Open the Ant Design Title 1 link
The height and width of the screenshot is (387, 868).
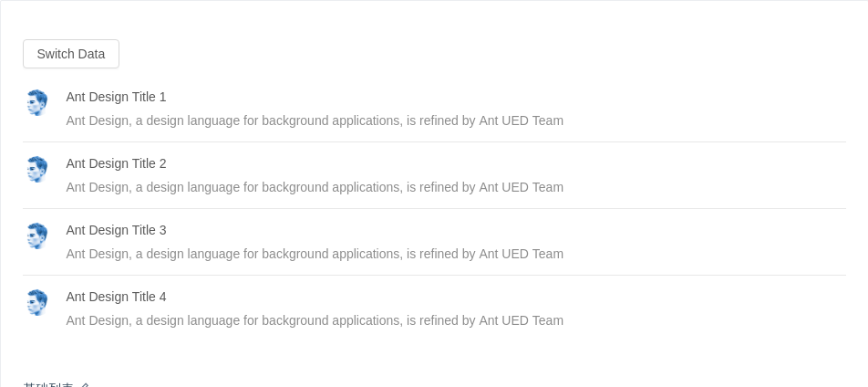116,97
